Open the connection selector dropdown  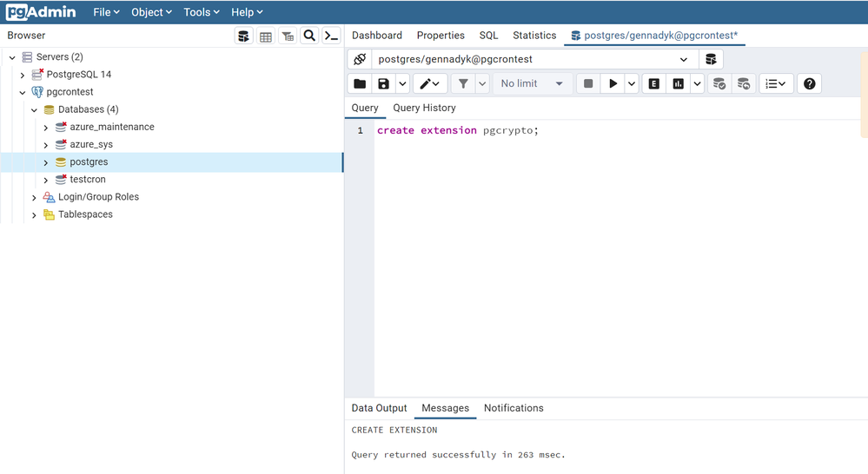pos(534,59)
